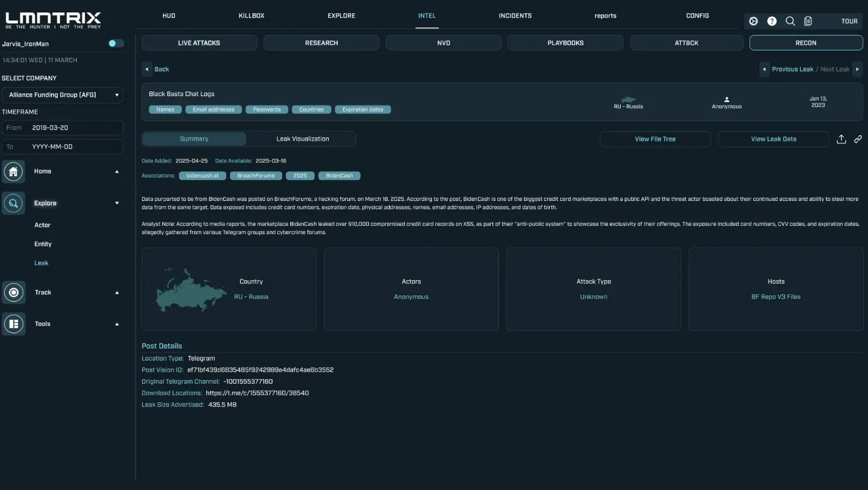Click the BreachForums association tag

pyautogui.click(x=256, y=176)
